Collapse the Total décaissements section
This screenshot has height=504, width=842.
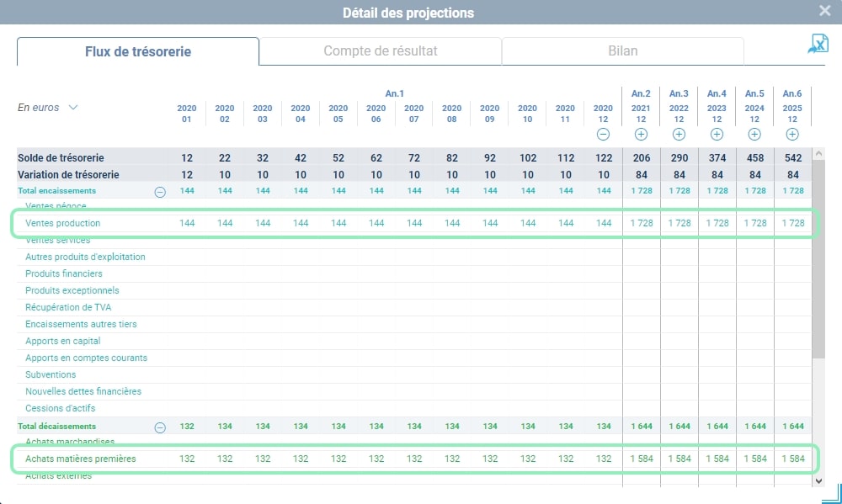tap(160, 427)
